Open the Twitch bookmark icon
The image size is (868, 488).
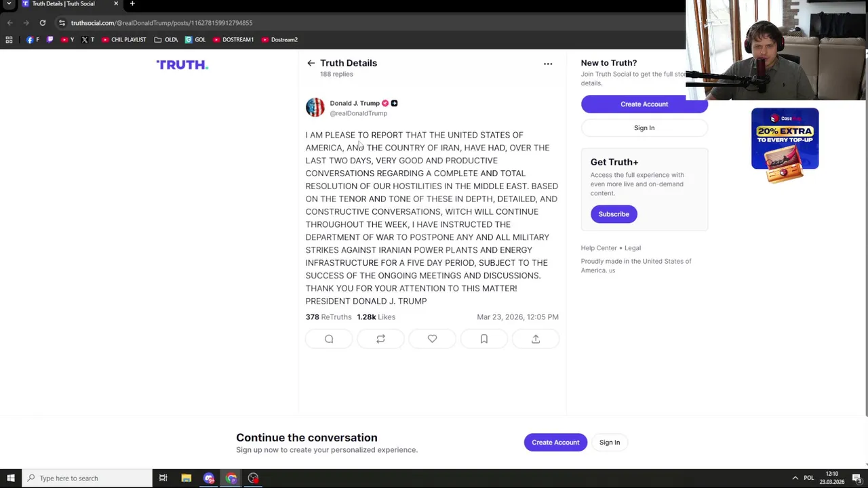(x=50, y=40)
